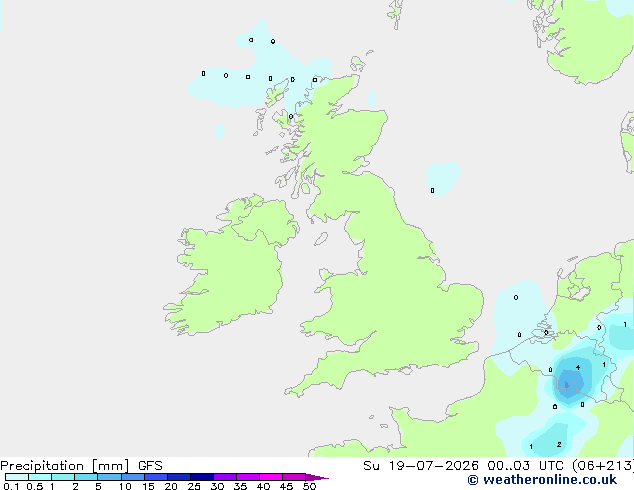Click the 25–30 mm dark navy swatch
Image resolution: width=634 pixels, height=490 pixels.
click(x=202, y=477)
